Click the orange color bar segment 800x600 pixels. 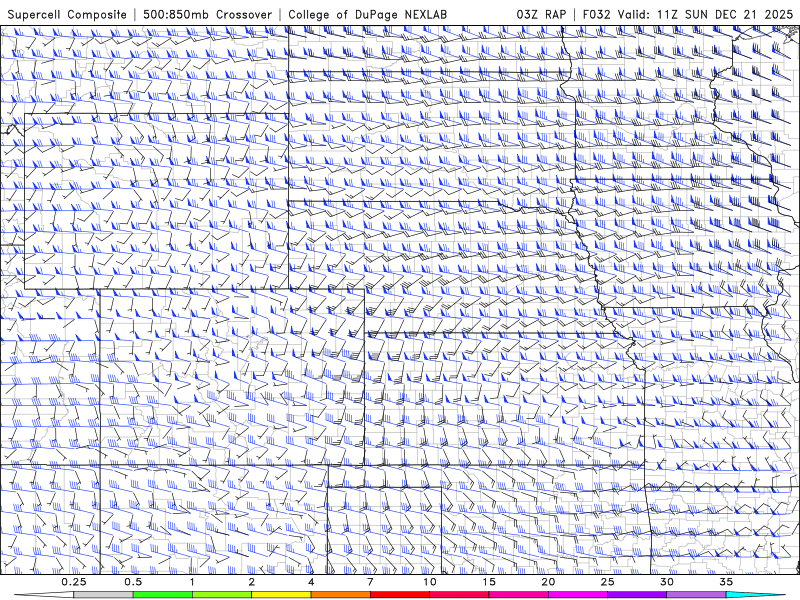[x=340, y=595]
